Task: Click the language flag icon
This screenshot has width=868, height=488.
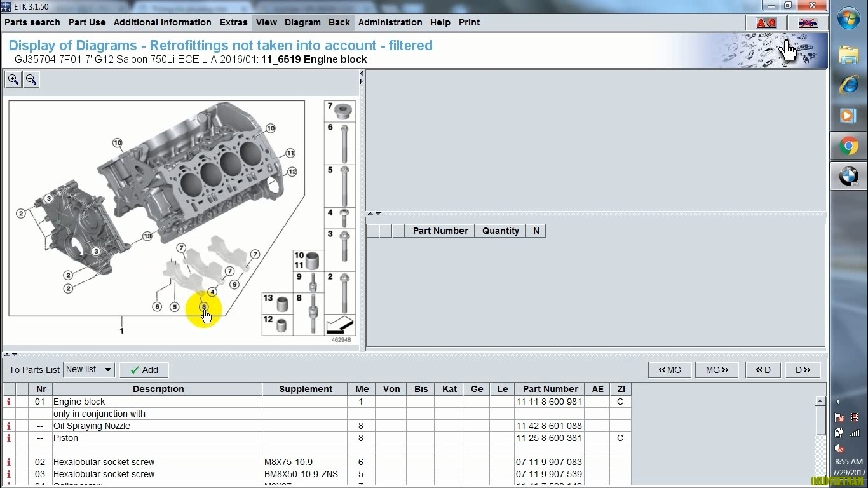Action: [x=808, y=22]
